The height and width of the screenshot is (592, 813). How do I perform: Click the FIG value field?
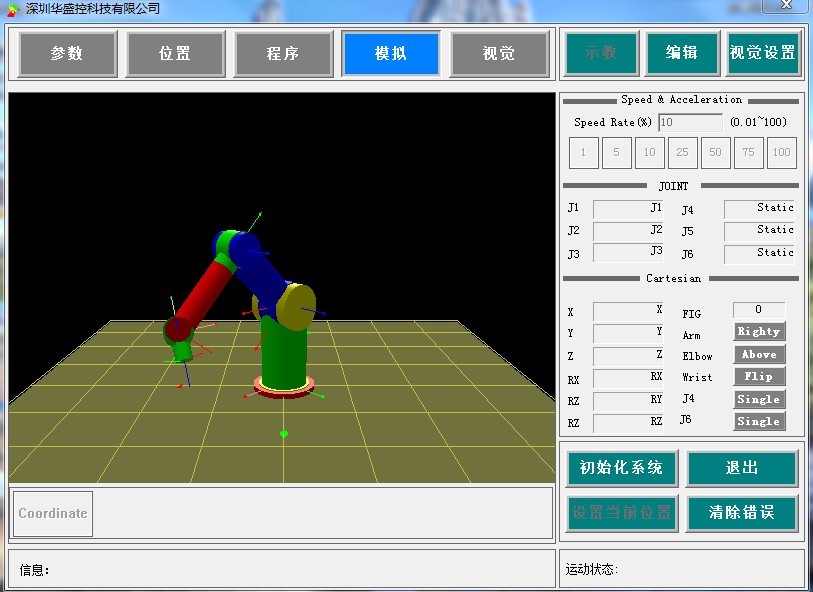(x=758, y=310)
